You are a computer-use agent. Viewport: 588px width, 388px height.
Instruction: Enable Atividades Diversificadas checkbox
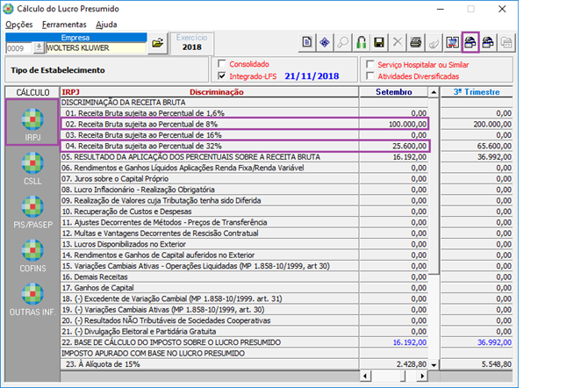(x=370, y=76)
